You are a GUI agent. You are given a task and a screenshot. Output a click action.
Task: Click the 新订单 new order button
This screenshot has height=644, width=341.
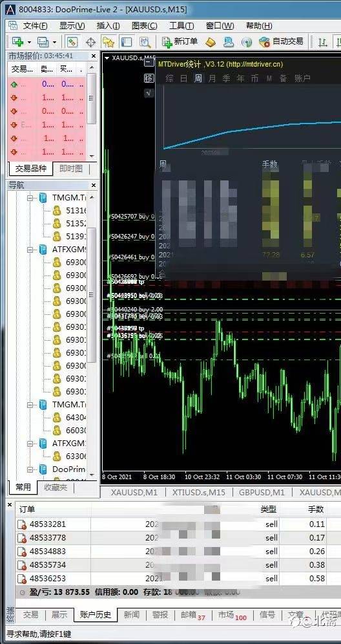[180, 41]
